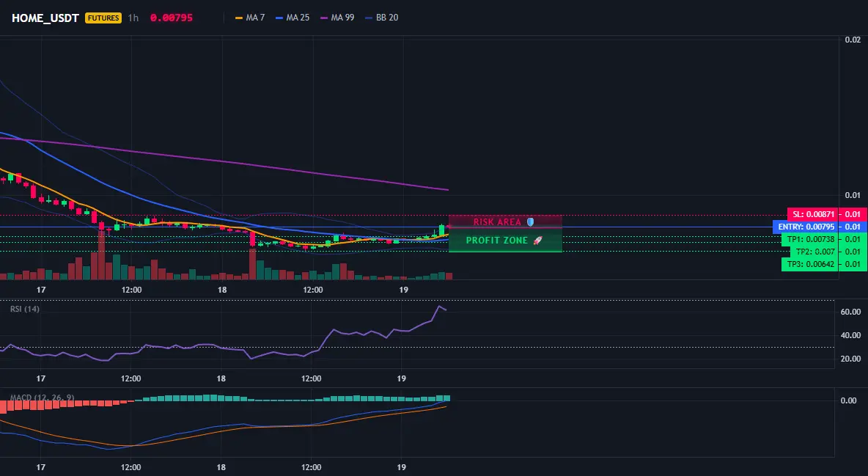The image size is (868, 476).
Task: Click the red 0.00795 price in the header
Action: 172,18
